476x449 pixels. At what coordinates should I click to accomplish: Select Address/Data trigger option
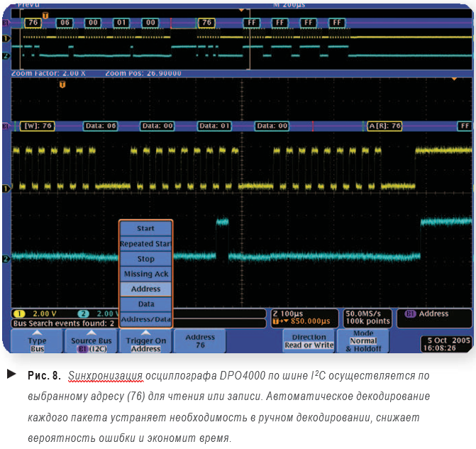coord(145,319)
